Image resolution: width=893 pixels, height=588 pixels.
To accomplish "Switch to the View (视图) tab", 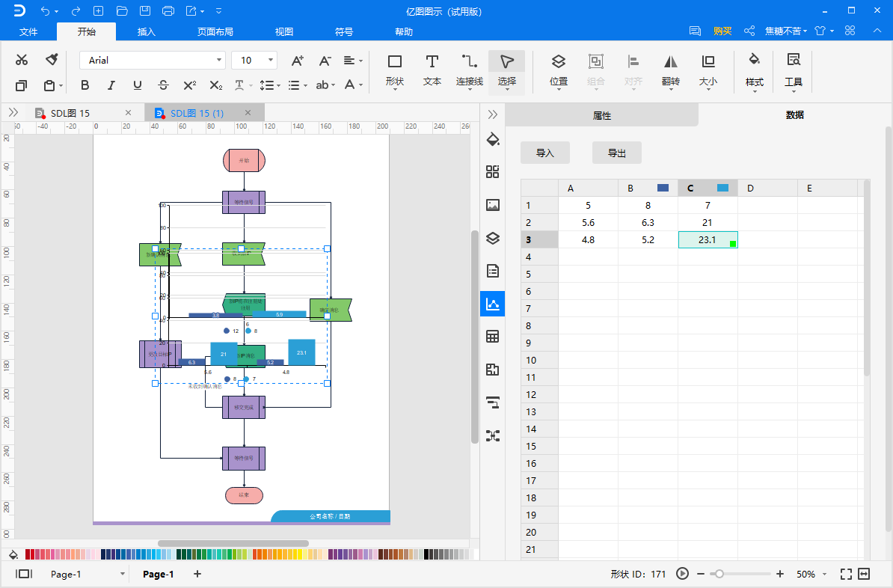I will pos(284,31).
